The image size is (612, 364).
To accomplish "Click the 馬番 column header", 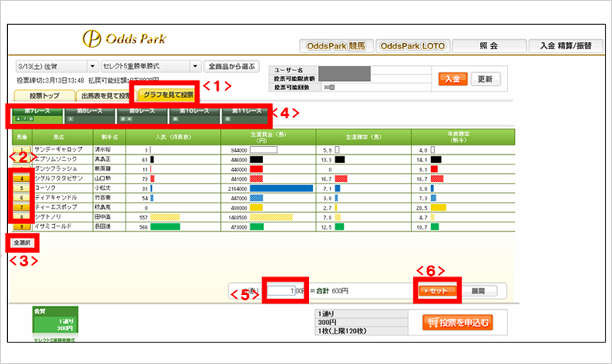I will [22, 137].
